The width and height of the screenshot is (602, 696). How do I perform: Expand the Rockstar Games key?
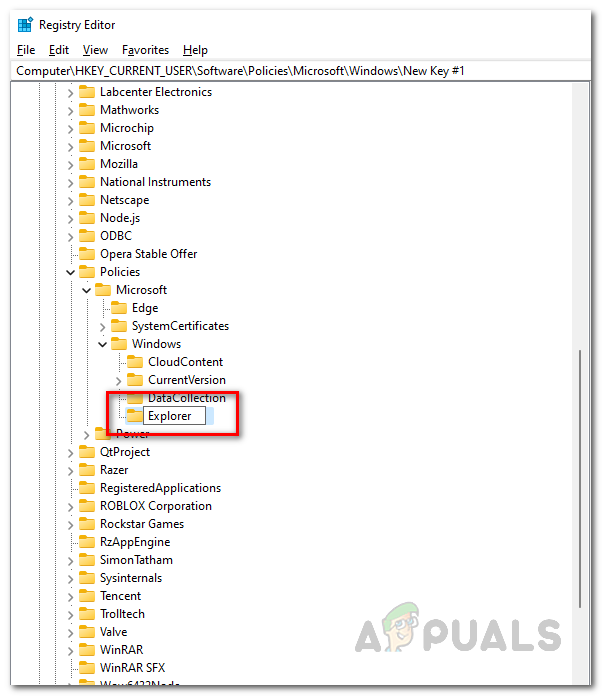click(x=70, y=525)
